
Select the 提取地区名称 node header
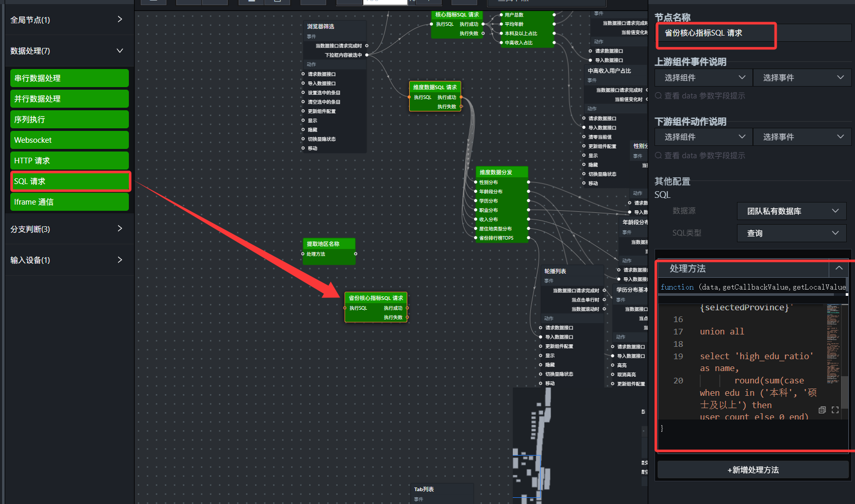(x=329, y=244)
